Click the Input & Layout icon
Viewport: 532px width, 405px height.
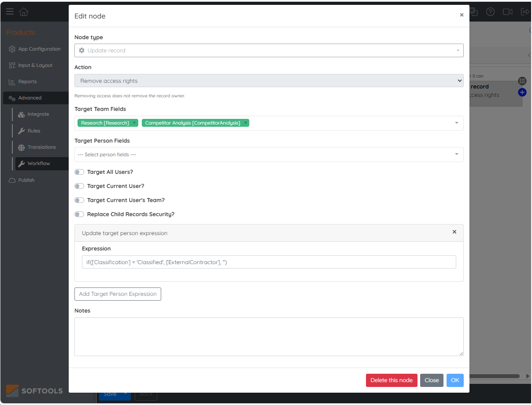(12, 65)
